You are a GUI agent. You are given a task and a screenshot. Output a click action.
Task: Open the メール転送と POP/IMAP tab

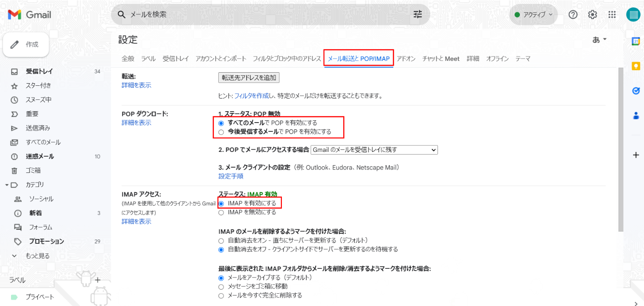(359, 59)
